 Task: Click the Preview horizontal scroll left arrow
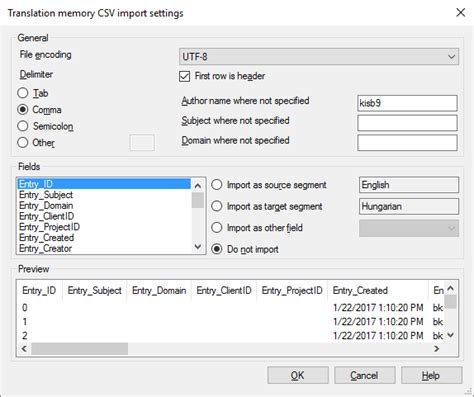point(24,349)
